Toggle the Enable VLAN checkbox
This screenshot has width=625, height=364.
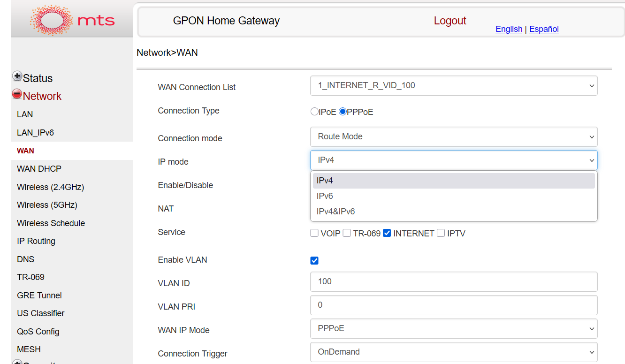point(314,260)
